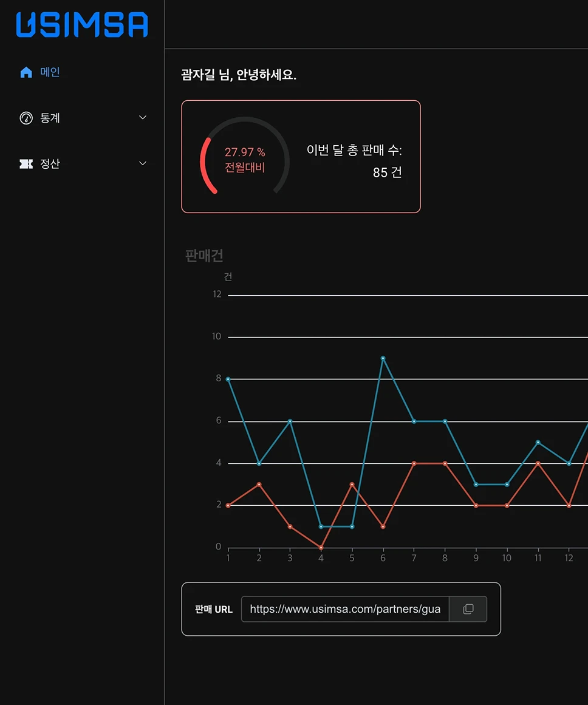Select the red data point at month 7
This screenshot has width=588, height=705.
point(414,463)
